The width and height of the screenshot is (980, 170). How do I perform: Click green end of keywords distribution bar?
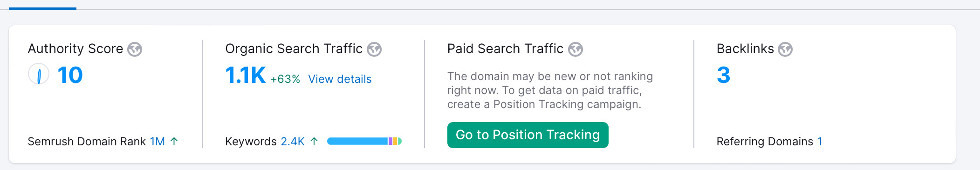coord(400,141)
